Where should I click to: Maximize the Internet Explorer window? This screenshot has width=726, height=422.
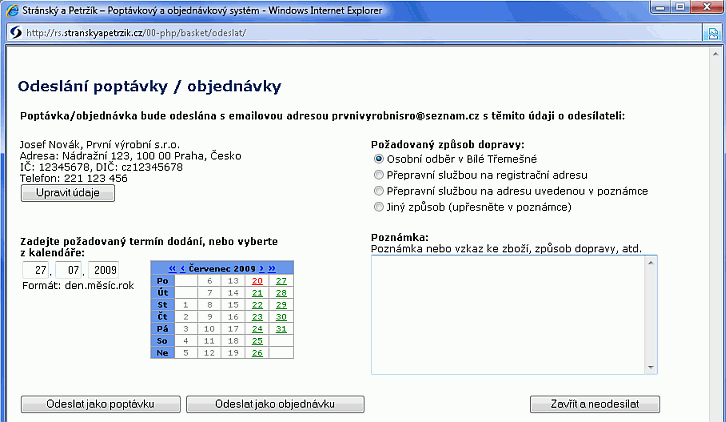pos(680,7)
